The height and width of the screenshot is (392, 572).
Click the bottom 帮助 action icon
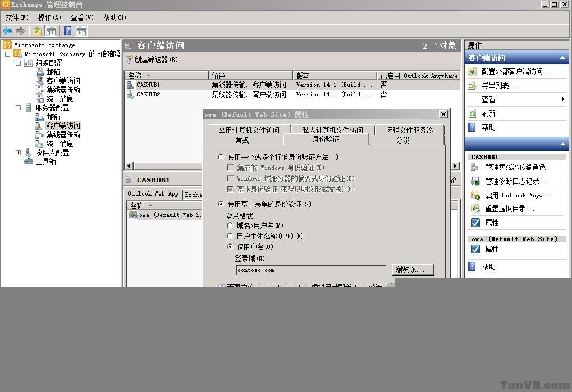click(473, 266)
